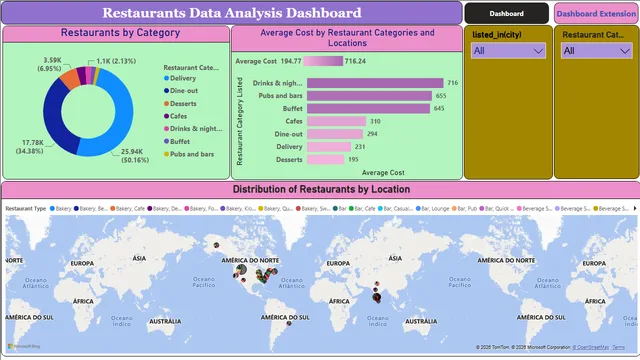Image resolution: width=640 pixels, height=360 pixels.
Task: Click the Alaska map bubble
Action: point(216,245)
